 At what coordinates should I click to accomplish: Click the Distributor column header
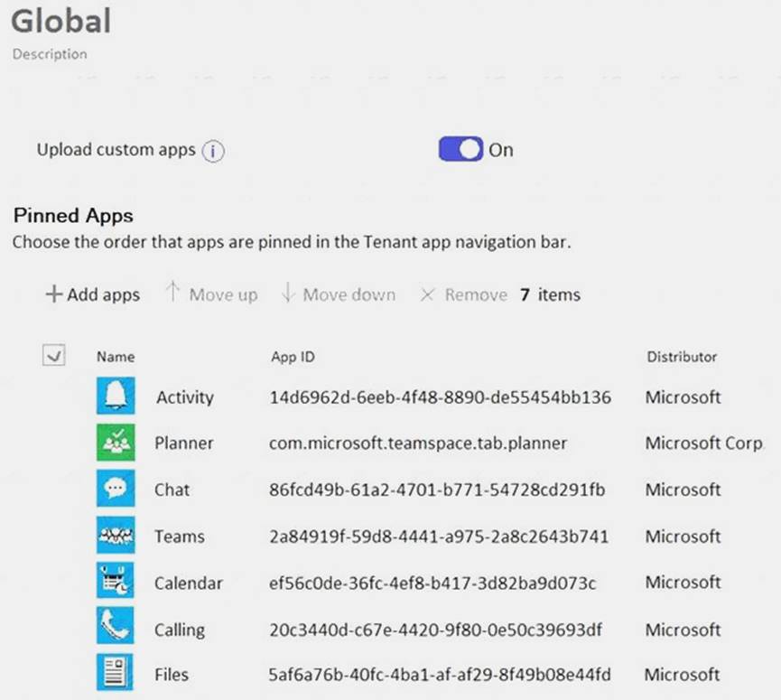point(682,357)
